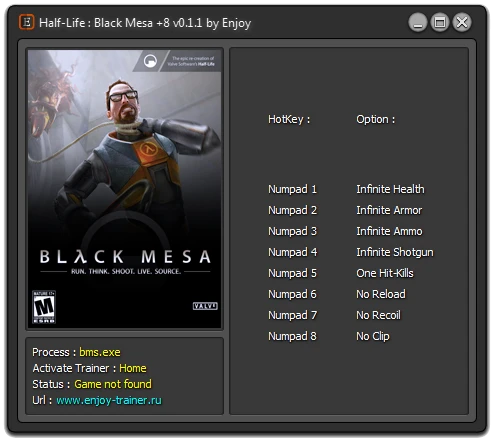Click the Home activation key text
The width and height of the screenshot is (494, 442).
pos(133,368)
